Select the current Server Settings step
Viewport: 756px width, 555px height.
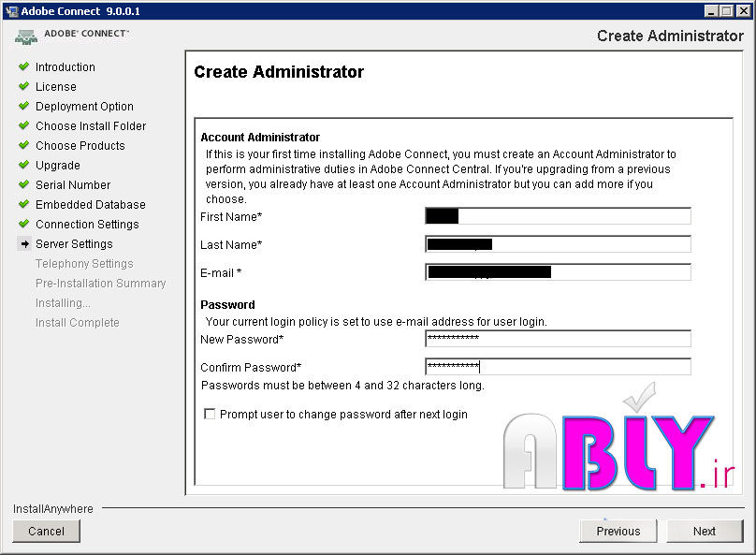click(74, 244)
